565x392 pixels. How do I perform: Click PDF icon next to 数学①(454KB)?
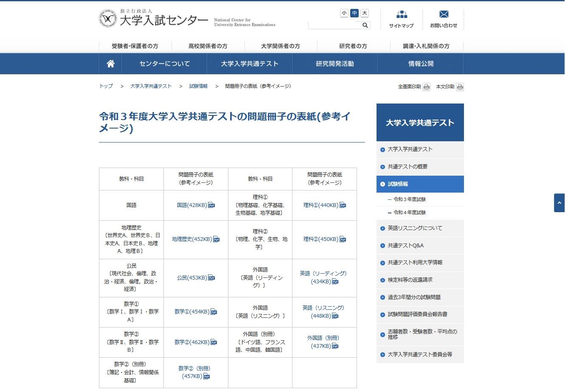point(214,312)
